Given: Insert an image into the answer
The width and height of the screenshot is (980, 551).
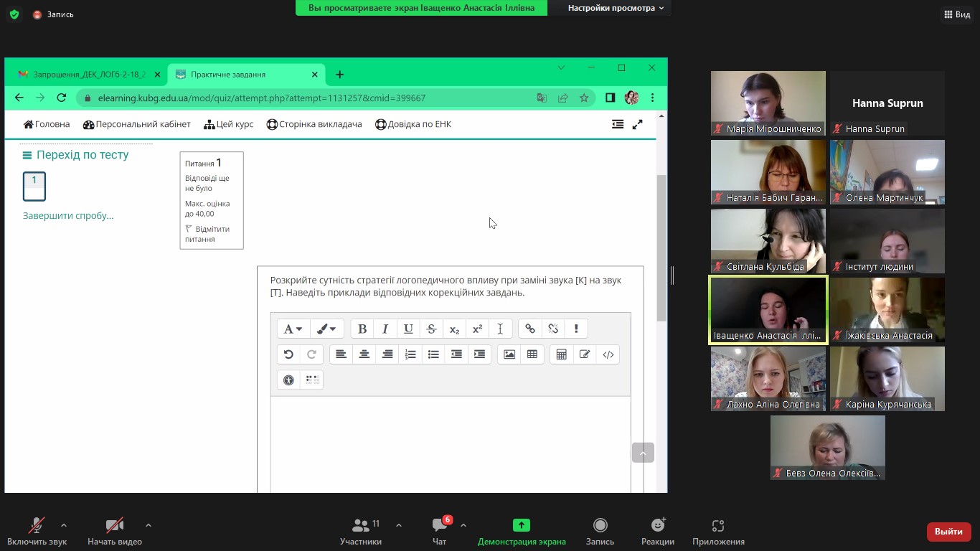Looking at the screenshot, I should [509, 354].
